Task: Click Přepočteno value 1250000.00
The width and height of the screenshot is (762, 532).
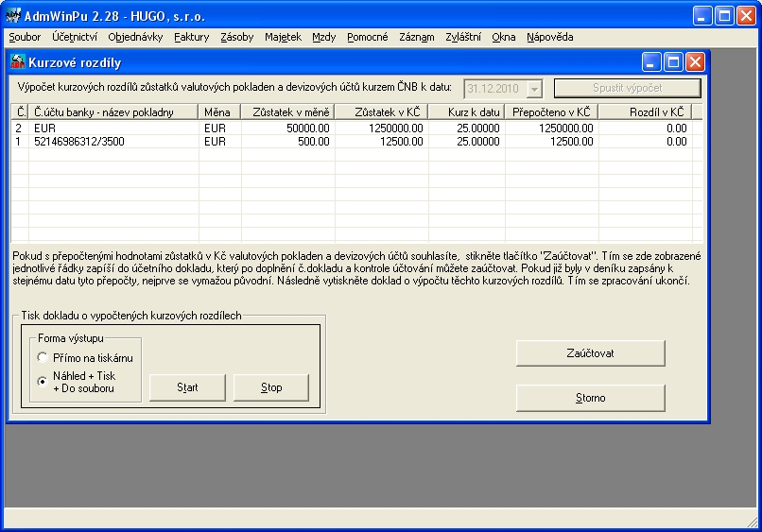Action: 551,129
